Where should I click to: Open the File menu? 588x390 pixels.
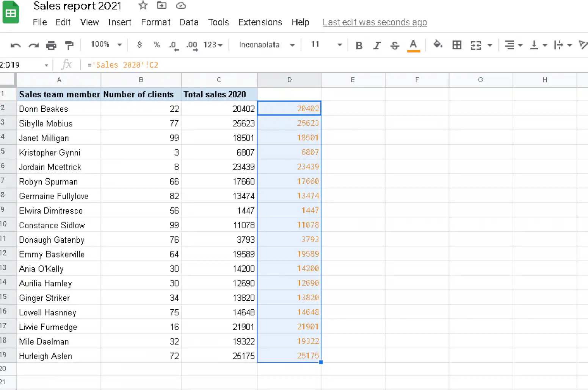pyautogui.click(x=40, y=22)
